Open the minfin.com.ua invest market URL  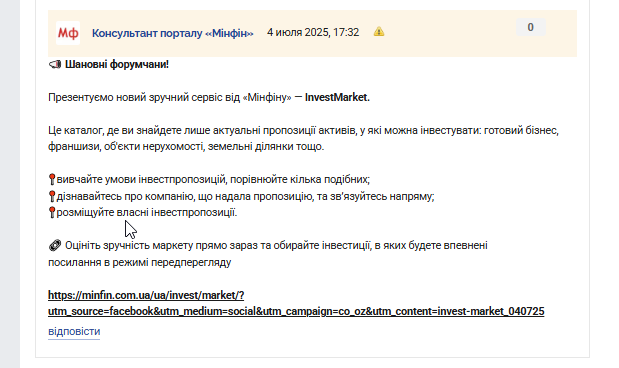[x=296, y=303]
